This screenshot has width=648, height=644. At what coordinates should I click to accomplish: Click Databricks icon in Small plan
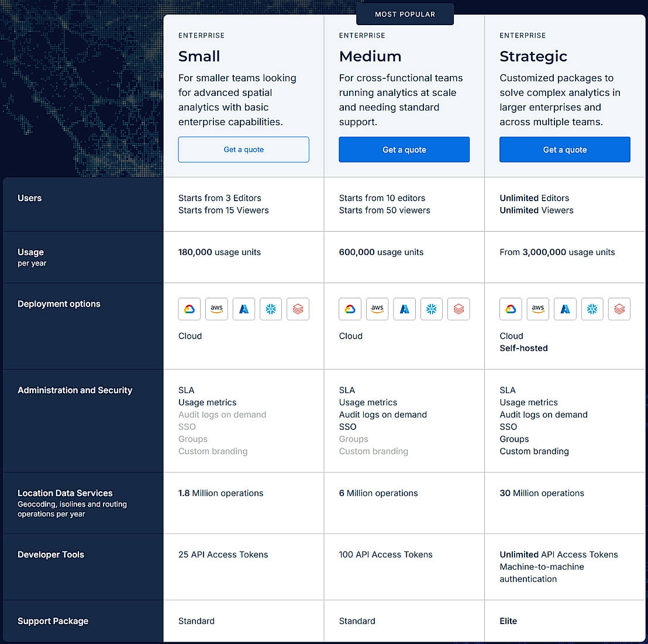[298, 309]
